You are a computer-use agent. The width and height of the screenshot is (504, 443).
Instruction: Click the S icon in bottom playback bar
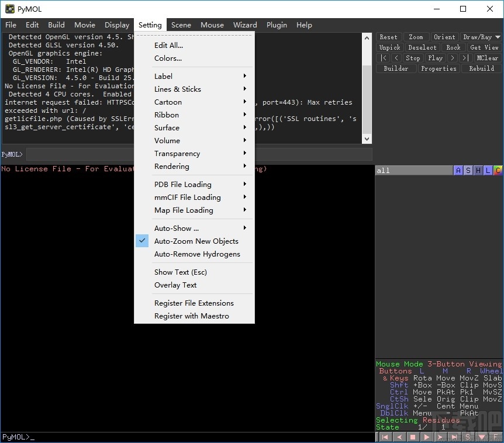(x=468, y=437)
